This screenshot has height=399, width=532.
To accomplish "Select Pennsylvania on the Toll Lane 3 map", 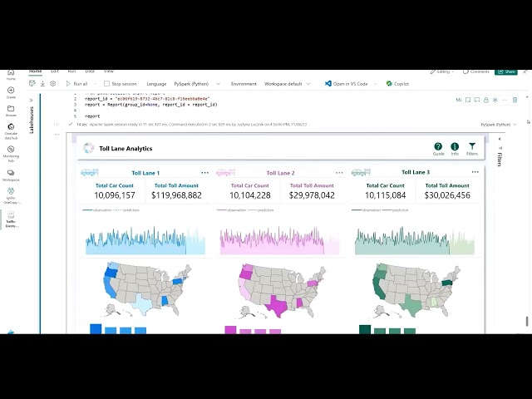I will (x=448, y=283).
